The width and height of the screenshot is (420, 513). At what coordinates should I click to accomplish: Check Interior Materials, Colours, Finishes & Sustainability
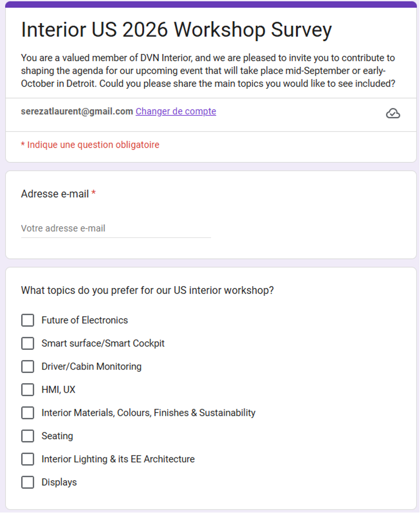click(x=28, y=413)
